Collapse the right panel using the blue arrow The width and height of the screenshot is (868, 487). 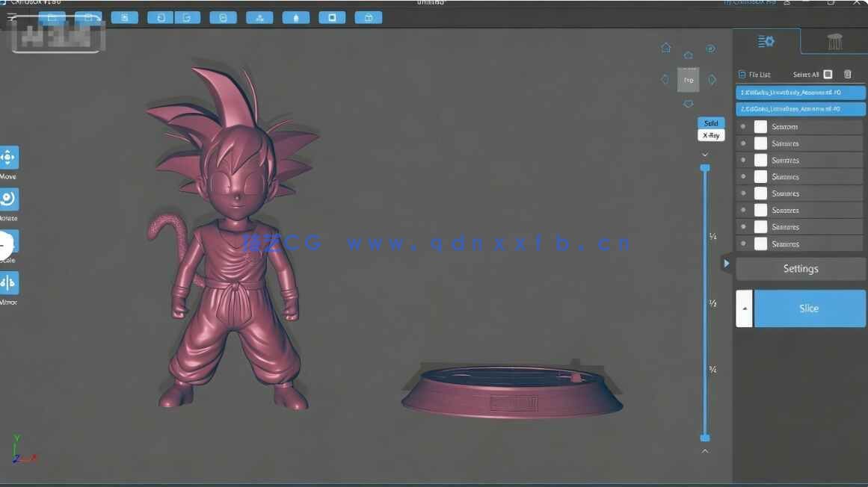coord(726,264)
